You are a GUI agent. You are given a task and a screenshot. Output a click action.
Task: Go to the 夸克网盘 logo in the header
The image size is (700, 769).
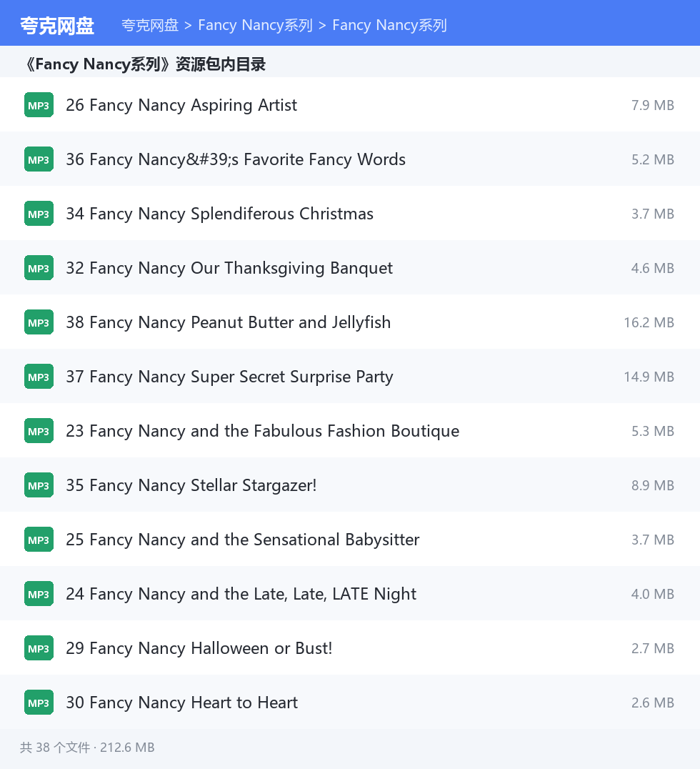click(57, 26)
